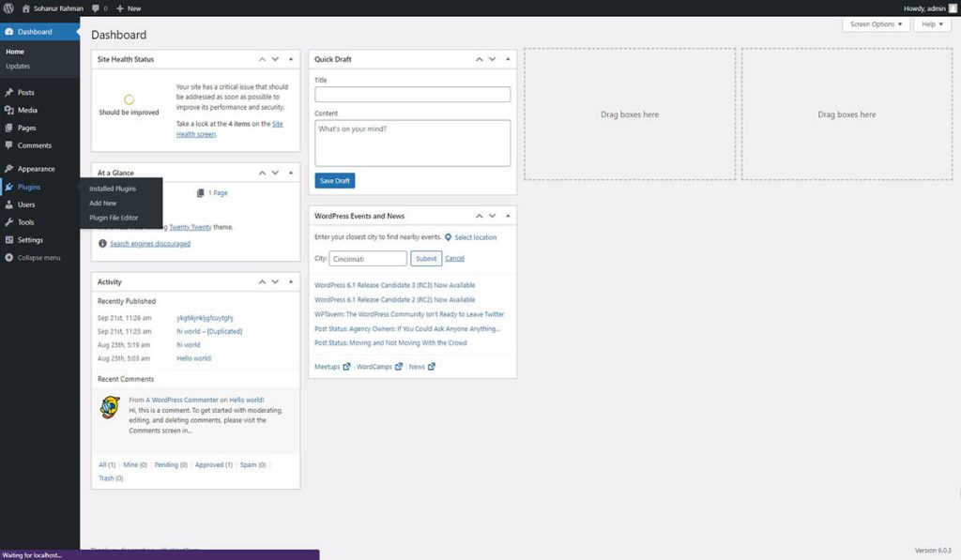Click the WordPress logo in admin bar
Image resolution: width=961 pixels, height=560 pixels.
click(x=8, y=8)
